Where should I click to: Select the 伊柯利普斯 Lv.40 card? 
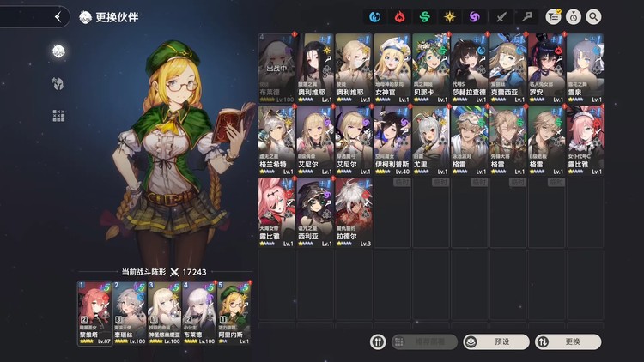point(392,141)
